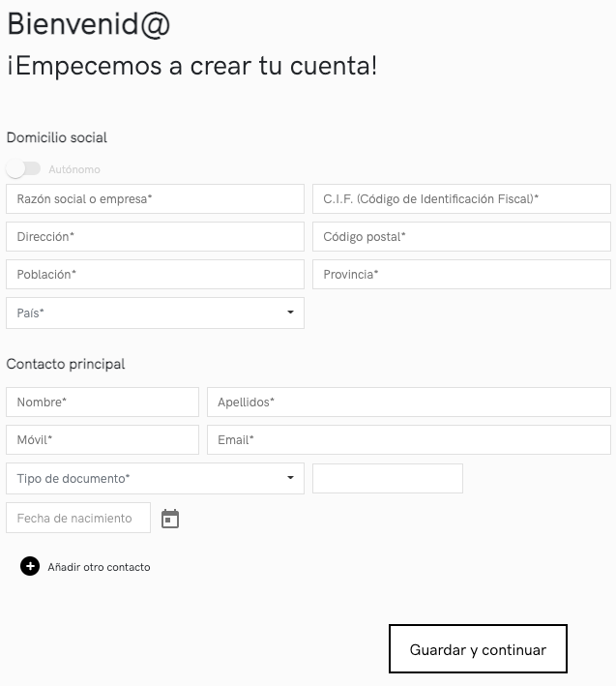Focus the Móvil phone field

coord(103,439)
